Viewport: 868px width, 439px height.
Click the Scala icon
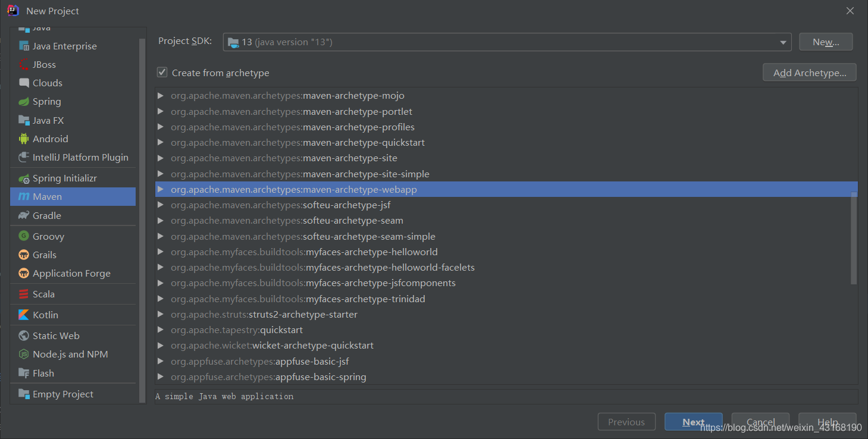point(24,294)
